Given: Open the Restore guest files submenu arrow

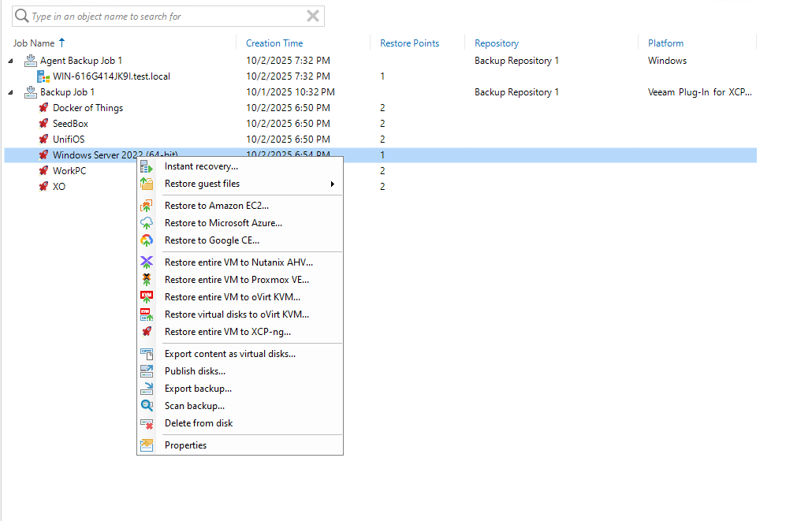Looking at the screenshot, I should 333,184.
